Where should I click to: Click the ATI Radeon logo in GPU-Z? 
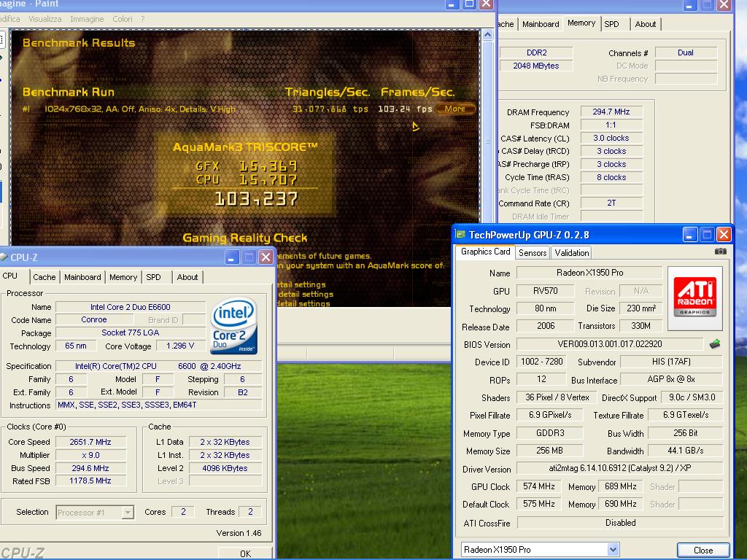pyautogui.click(x=695, y=298)
